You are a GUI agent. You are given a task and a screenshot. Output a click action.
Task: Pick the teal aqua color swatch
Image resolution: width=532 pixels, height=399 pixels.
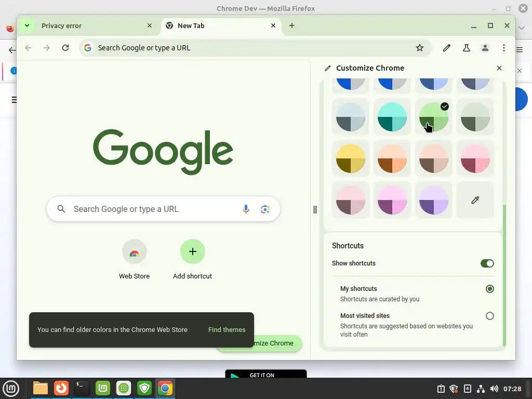pos(392,117)
